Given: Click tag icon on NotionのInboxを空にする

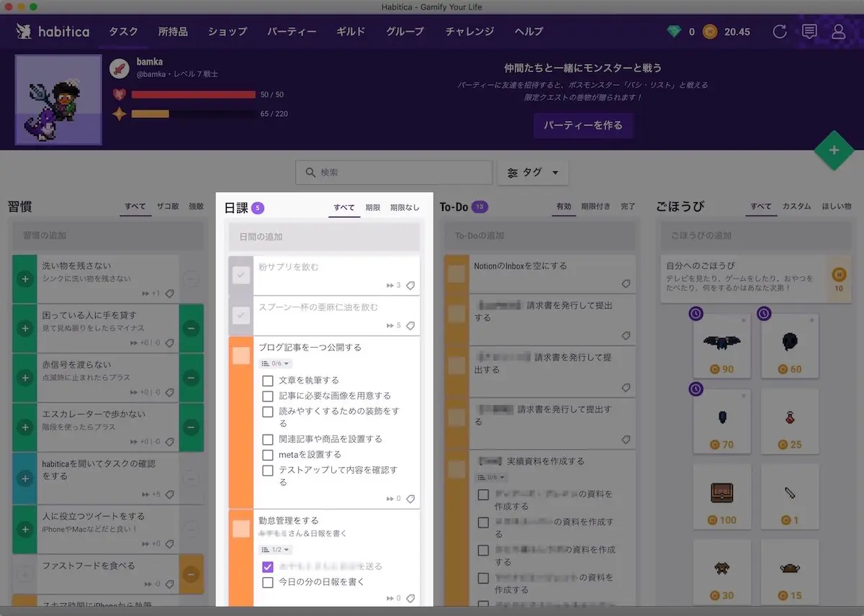Looking at the screenshot, I should pos(626,285).
